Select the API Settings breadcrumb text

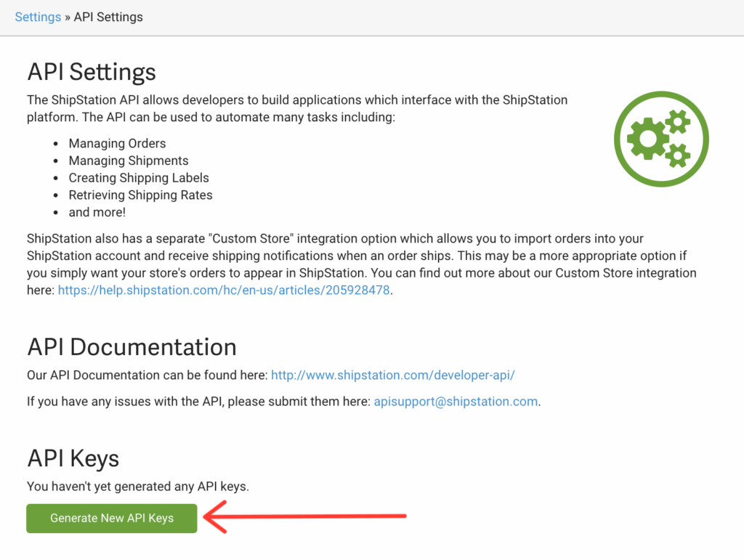[108, 17]
